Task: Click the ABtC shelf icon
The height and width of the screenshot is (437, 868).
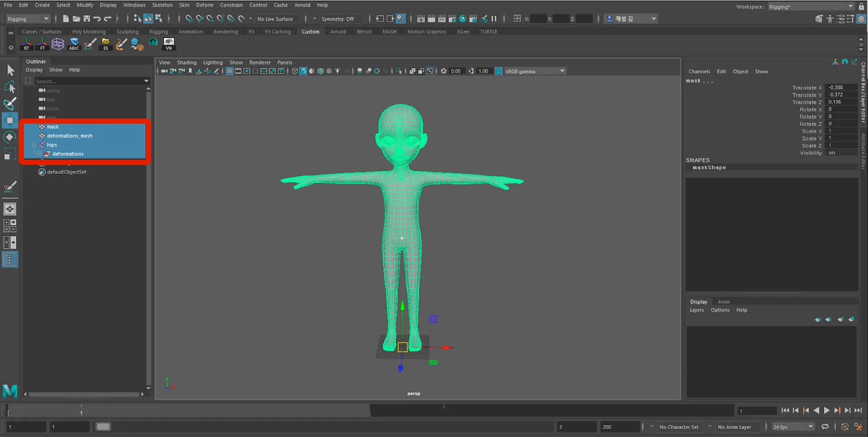Action: click(x=74, y=44)
